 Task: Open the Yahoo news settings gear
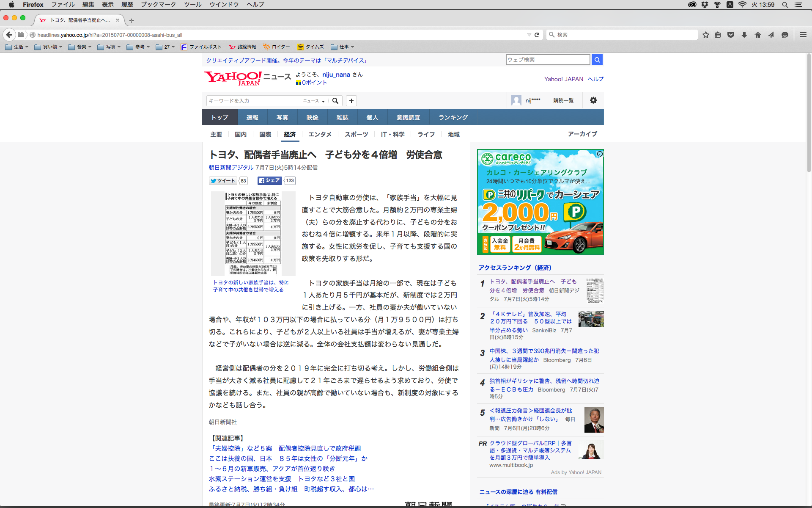tap(593, 100)
